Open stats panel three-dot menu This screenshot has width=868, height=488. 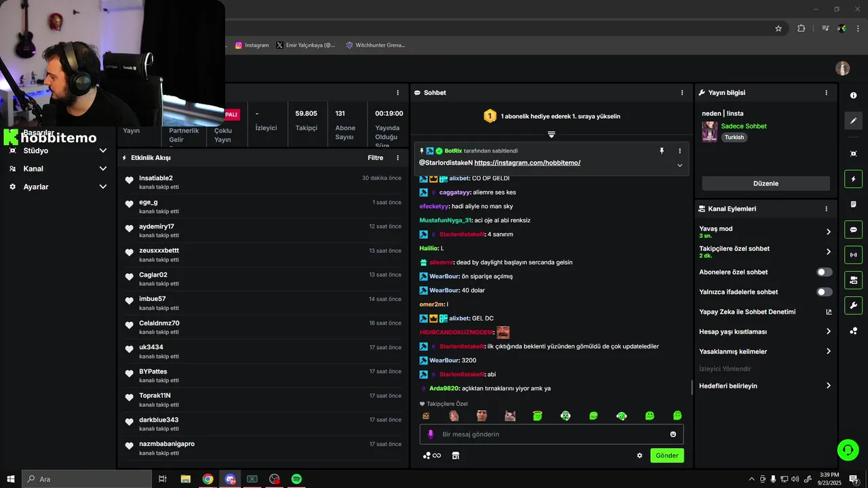pyautogui.click(x=398, y=93)
